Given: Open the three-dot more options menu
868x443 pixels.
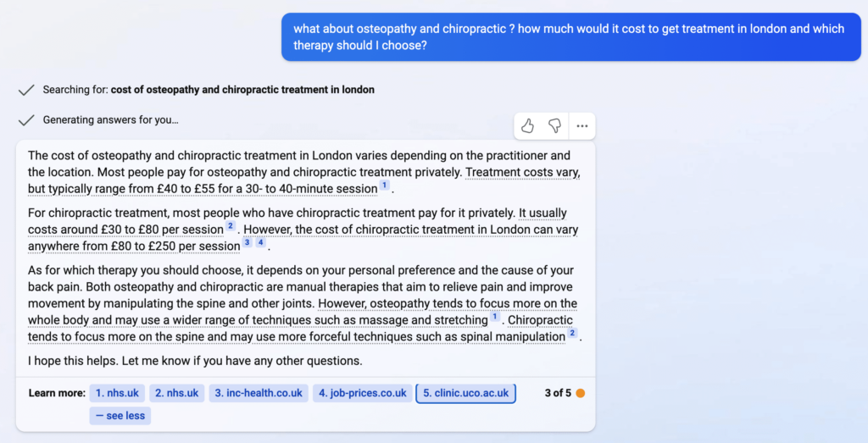Looking at the screenshot, I should [x=581, y=126].
